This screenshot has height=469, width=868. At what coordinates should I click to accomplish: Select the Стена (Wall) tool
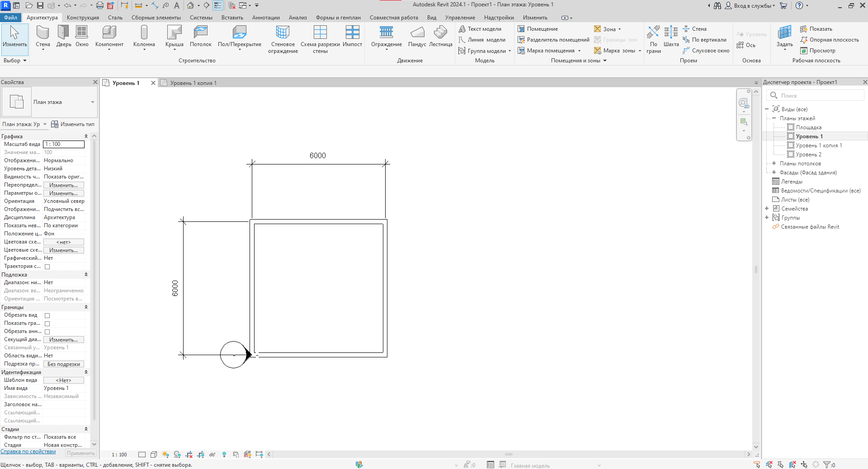42,36
